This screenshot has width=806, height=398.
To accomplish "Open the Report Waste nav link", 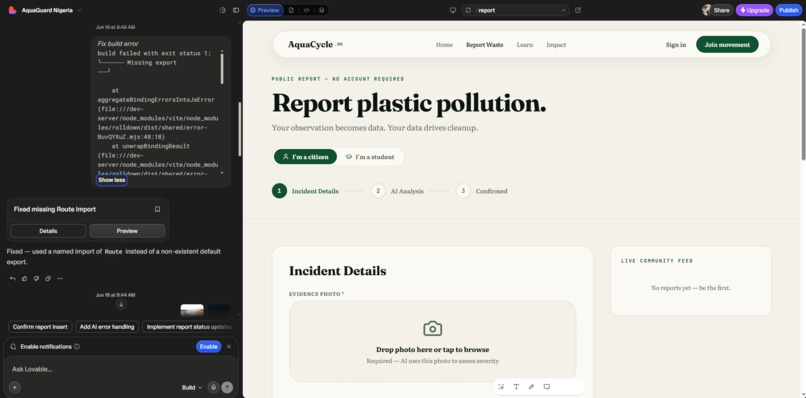I will [485, 45].
